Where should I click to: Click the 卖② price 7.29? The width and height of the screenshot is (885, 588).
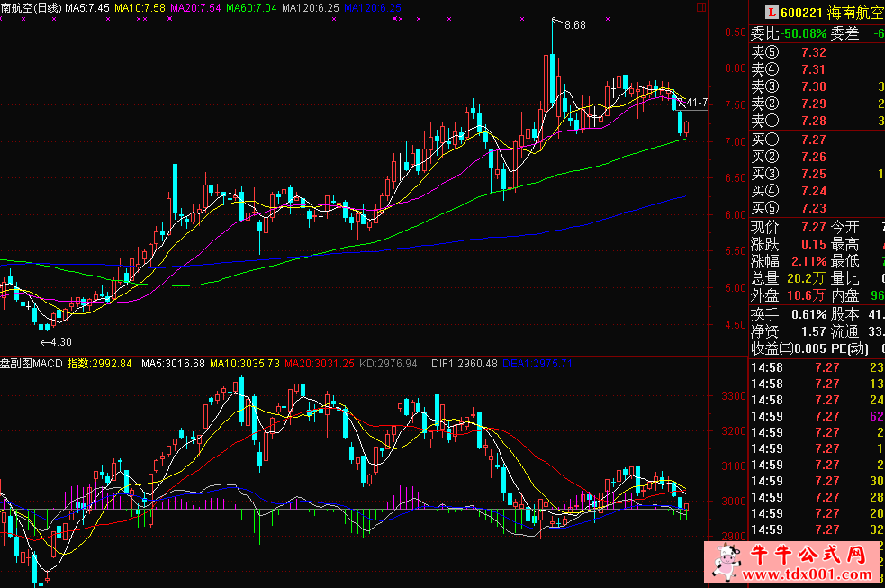(x=814, y=104)
